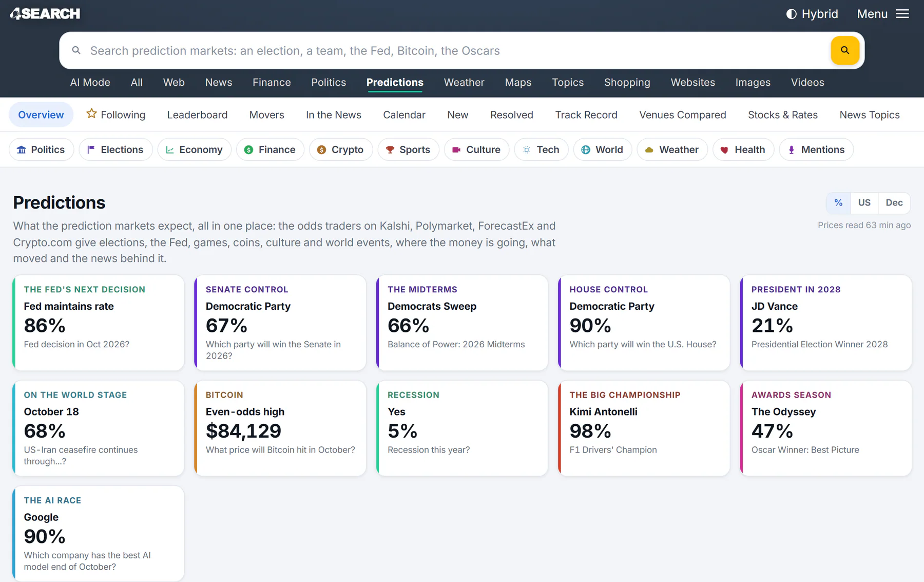Open the Finance search tab
Screen dimensions: 924x582
272,82
